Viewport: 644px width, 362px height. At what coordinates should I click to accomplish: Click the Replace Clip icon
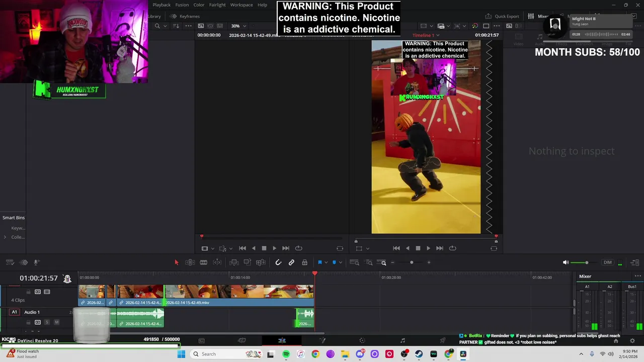click(x=261, y=262)
